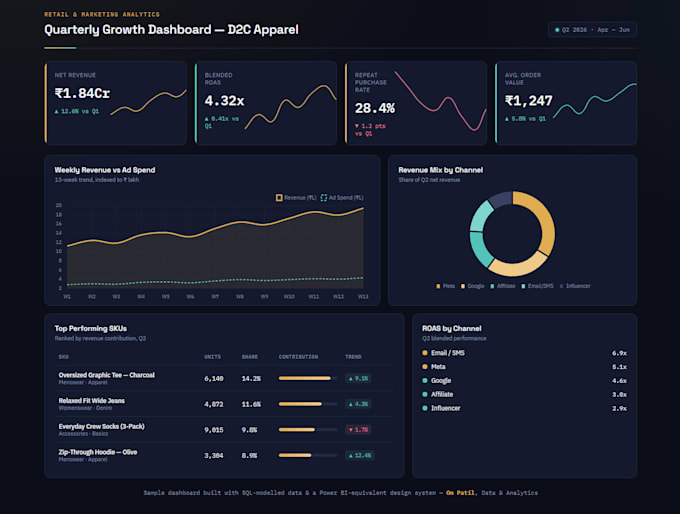Click the green 12.4% trend badge
Image resolution: width=680 pixels, height=514 pixels.
pyautogui.click(x=360, y=455)
